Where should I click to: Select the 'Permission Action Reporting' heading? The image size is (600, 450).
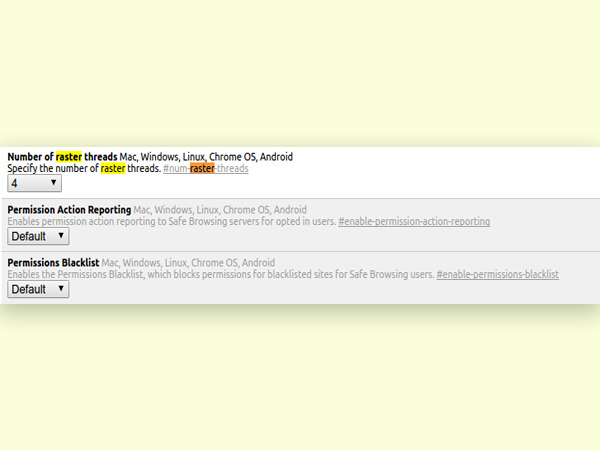click(69, 209)
